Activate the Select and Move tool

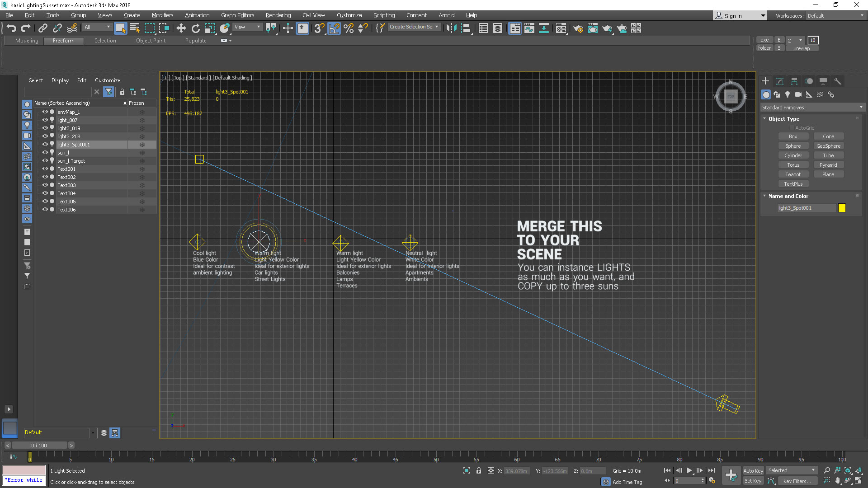181,28
